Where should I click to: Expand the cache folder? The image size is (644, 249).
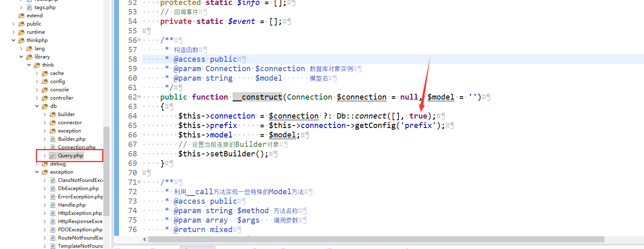pos(37,73)
